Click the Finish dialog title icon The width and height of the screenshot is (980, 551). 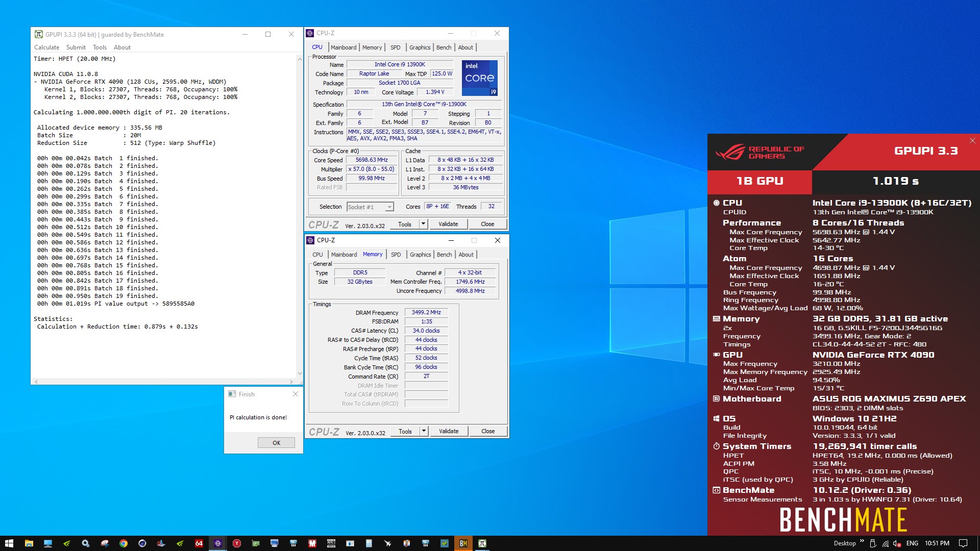pyautogui.click(x=232, y=394)
